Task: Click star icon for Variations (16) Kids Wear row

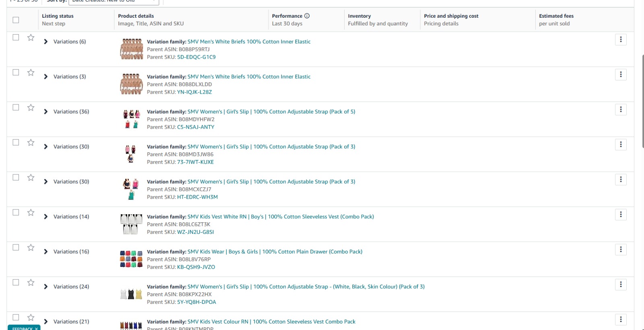Action: tap(31, 248)
